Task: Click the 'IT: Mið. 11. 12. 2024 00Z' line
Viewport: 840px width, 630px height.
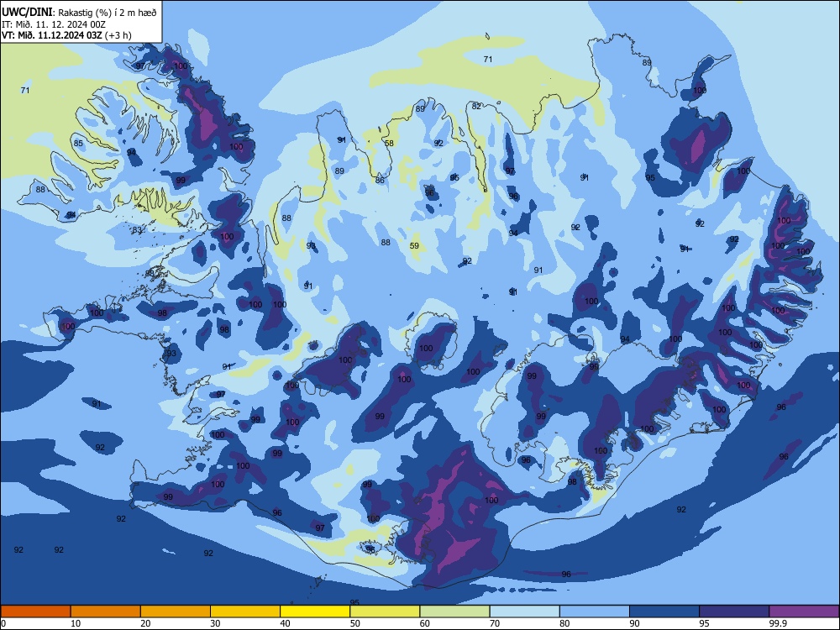Action: [x=54, y=24]
